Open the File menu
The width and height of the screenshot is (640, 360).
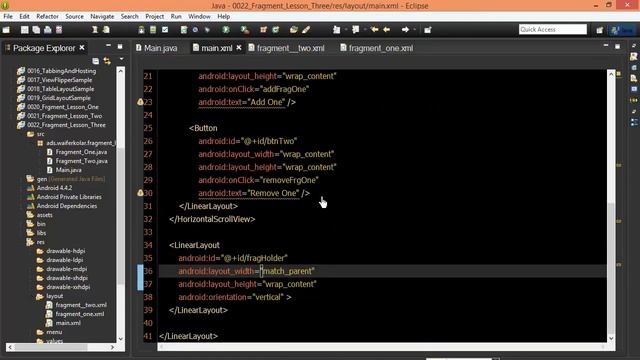click(8, 16)
